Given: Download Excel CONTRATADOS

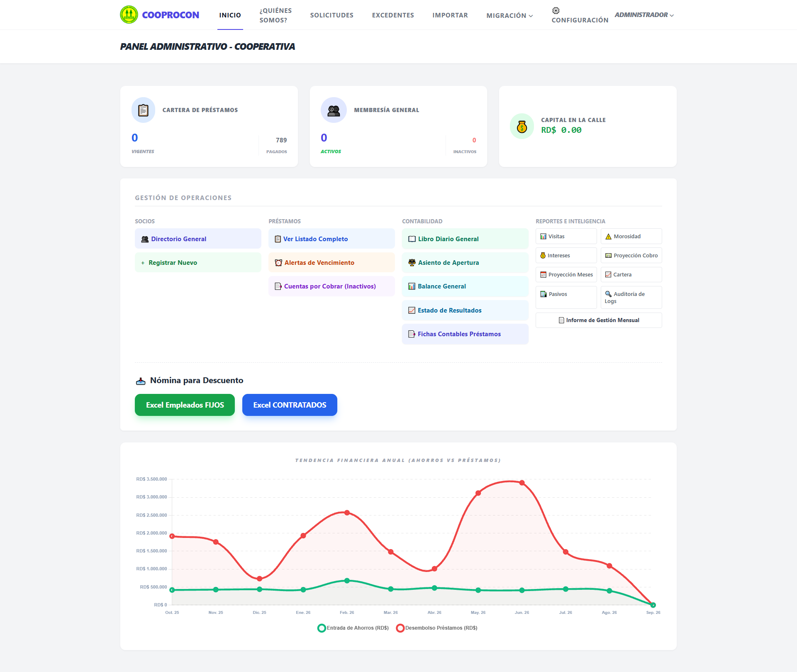Looking at the screenshot, I should 290,405.
